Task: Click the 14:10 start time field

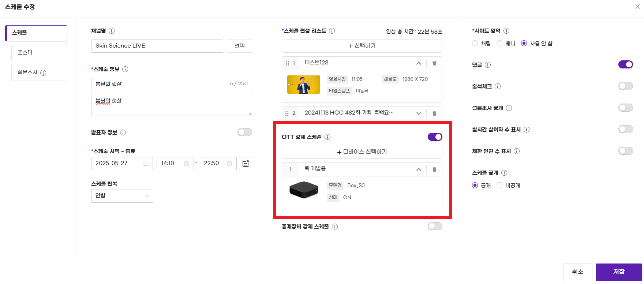Action: click(x=175, y=164)
